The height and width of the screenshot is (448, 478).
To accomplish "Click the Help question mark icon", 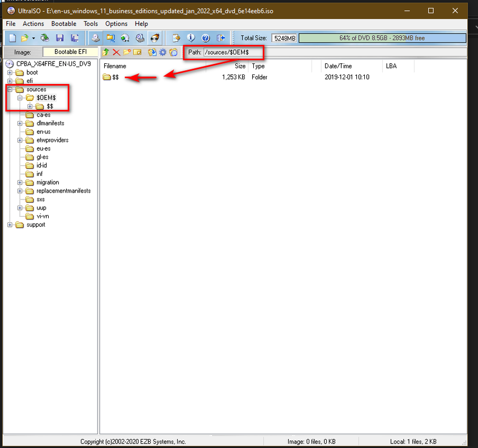I will pos(206,38).
